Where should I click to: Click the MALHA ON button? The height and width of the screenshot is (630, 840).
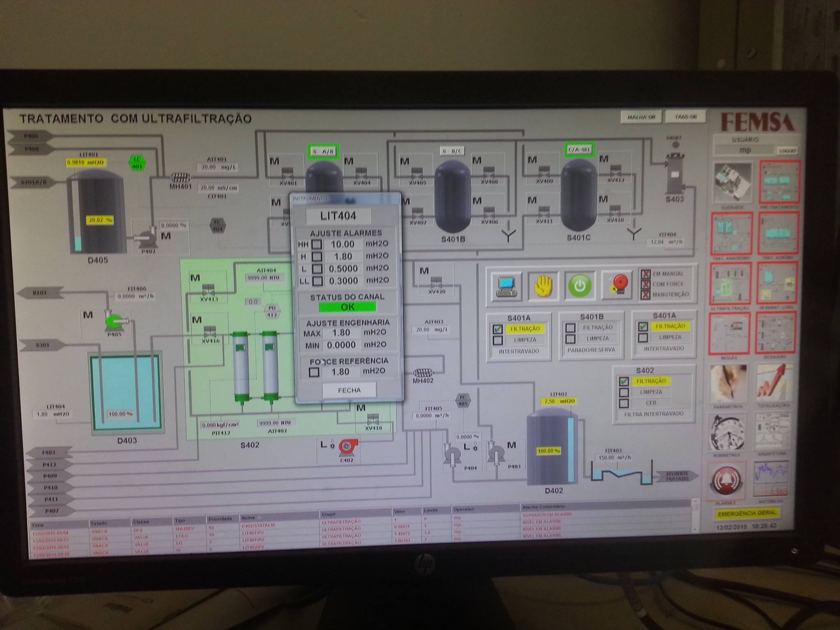[x=641, y=117]
